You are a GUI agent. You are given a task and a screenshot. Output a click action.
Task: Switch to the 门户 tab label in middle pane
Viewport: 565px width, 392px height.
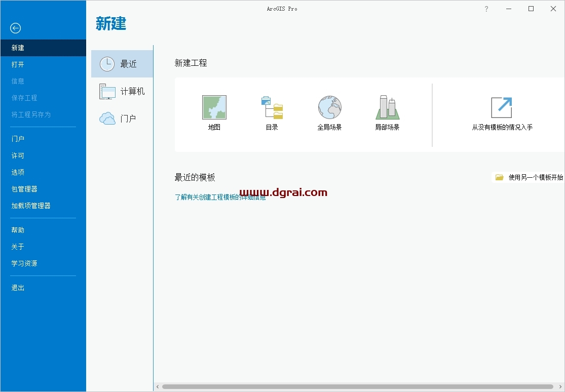pyautogui.click(x=128, y=119)
